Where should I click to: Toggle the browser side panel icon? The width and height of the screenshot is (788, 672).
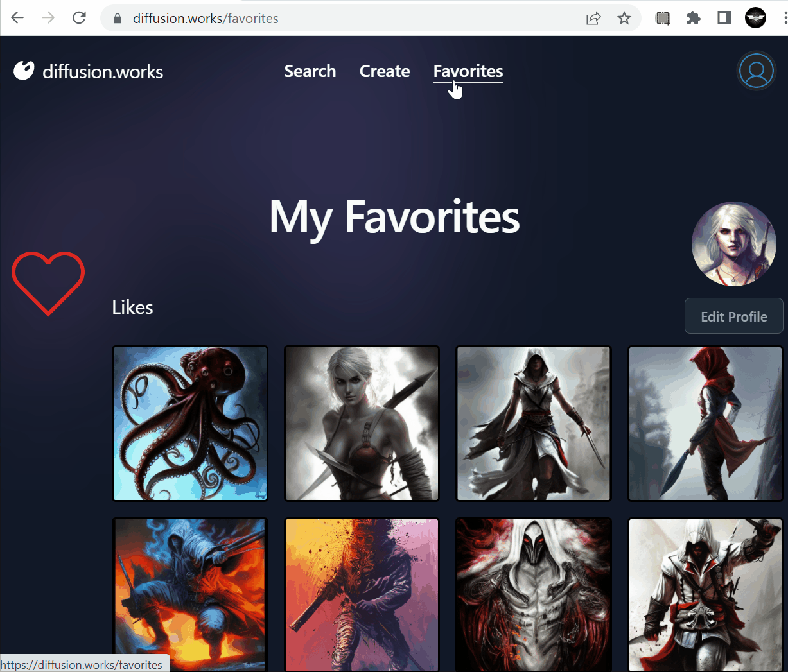[724, 18]
